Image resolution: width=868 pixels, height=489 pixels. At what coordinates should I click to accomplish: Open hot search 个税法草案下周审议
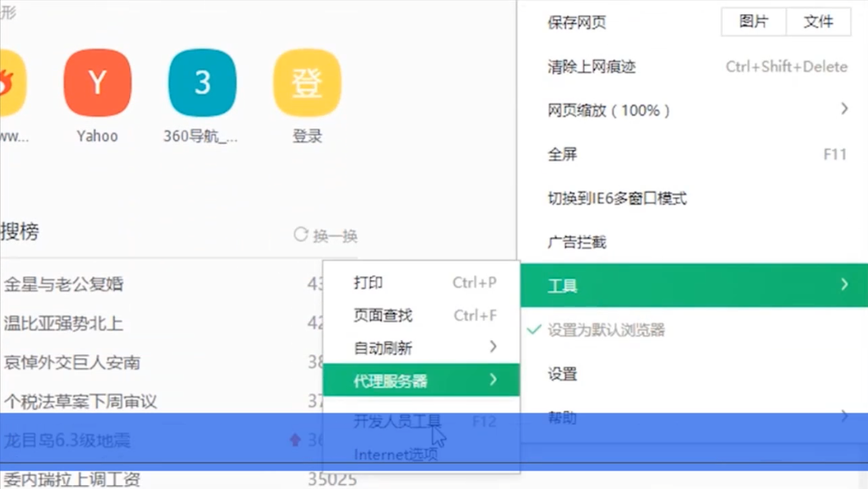pyautogui.click(x=80, y=401)
